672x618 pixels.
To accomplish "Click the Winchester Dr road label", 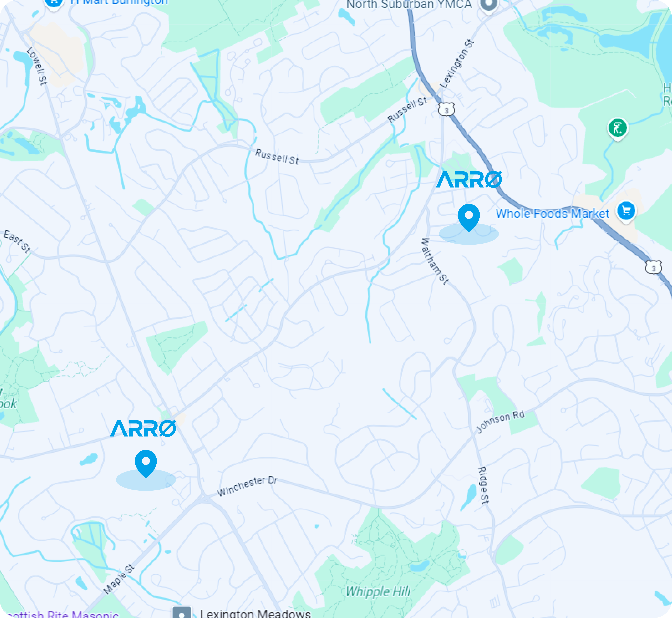I will pyautogui.click(x=247, y=486).
